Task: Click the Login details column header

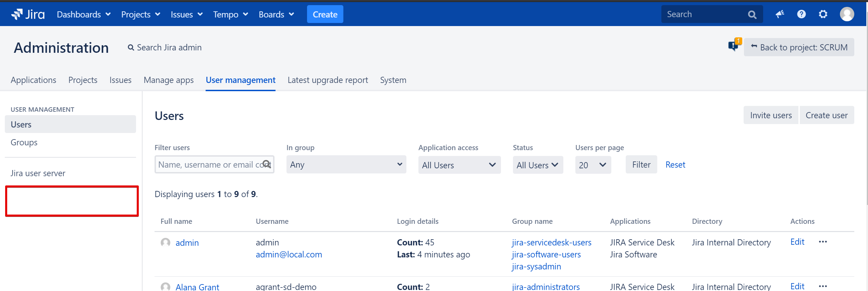Action: [x=418, y=221]
